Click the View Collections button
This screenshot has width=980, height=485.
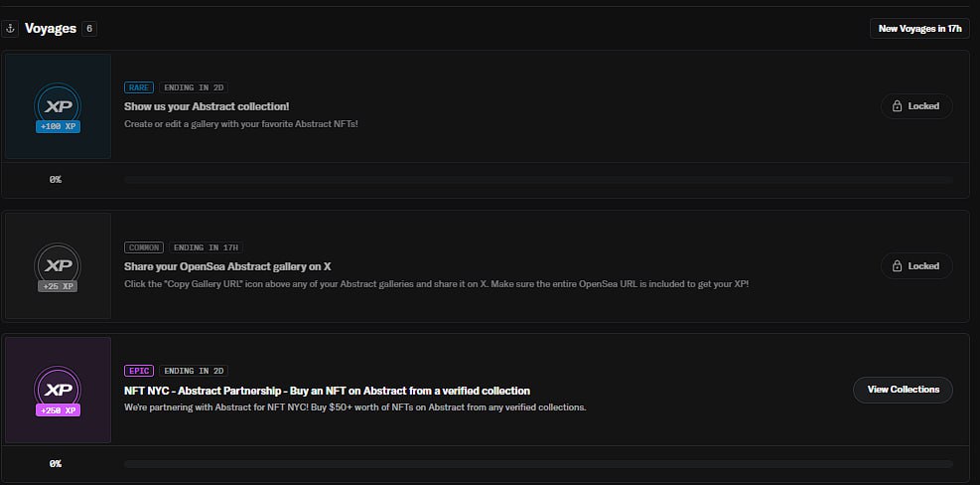(x=904, y=390)
